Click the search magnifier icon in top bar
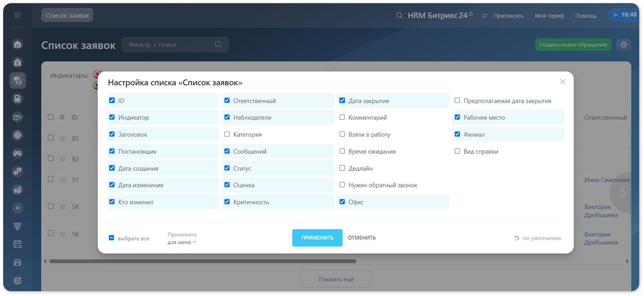The height and width of the screenshot is (296, 644). [399, 16]
